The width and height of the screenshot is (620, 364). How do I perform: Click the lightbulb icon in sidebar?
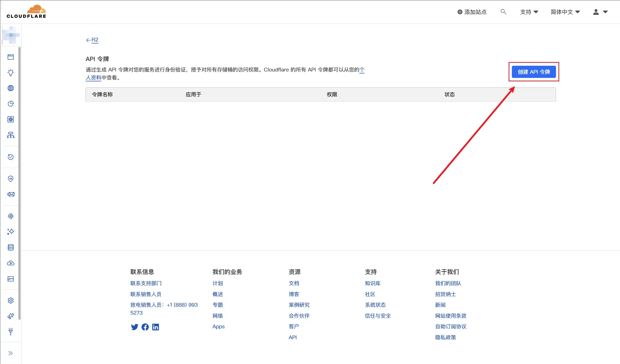tap(11, 72)
